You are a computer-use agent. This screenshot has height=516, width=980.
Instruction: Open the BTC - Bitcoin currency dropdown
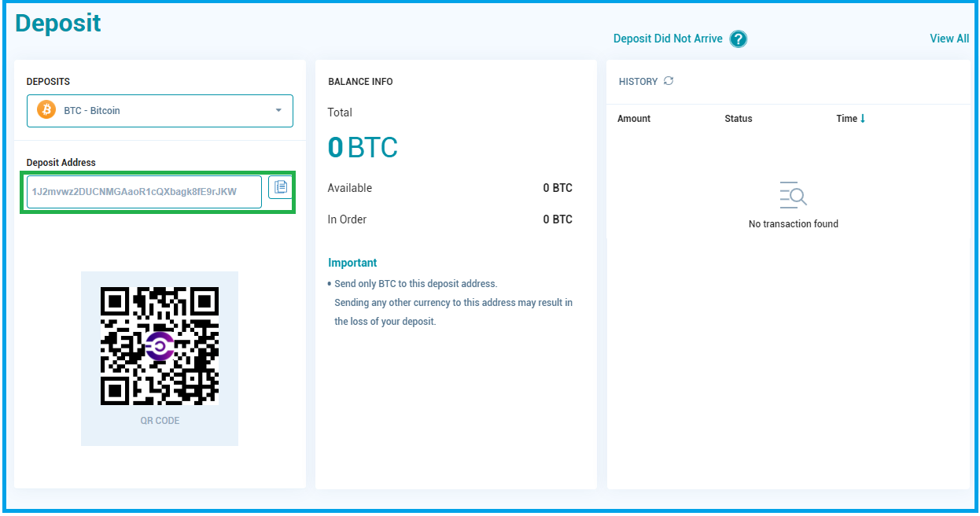(x=160, y=111)
